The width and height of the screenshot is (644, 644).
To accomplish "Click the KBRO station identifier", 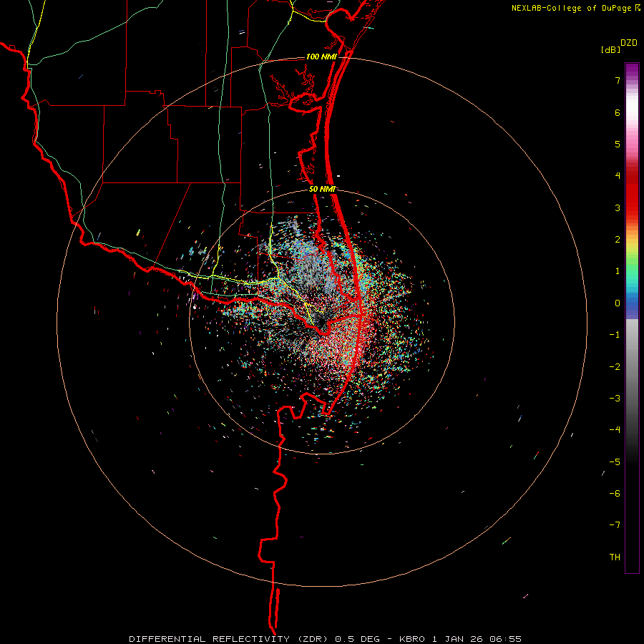I will [x=413, y=639].
